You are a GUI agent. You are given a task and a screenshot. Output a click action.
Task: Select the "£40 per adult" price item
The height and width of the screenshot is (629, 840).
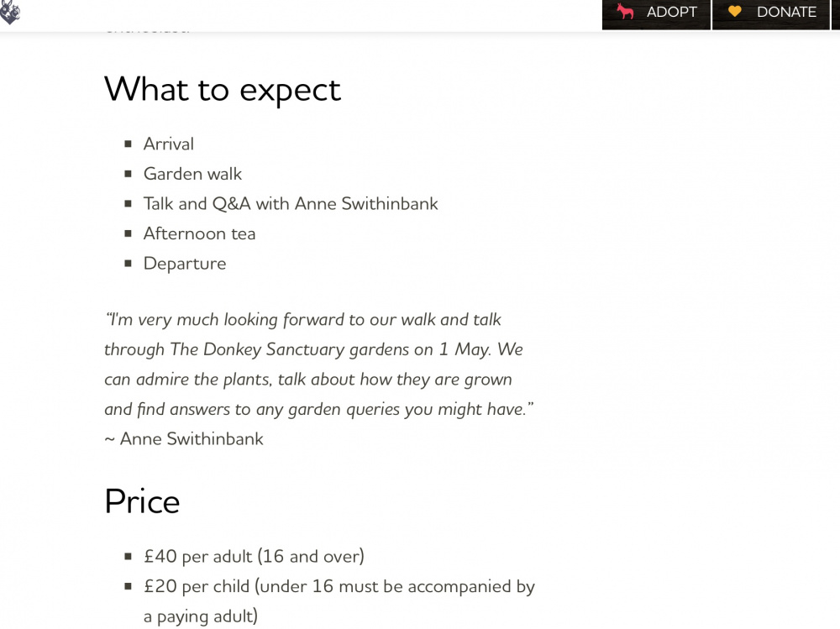click(254, 556)
